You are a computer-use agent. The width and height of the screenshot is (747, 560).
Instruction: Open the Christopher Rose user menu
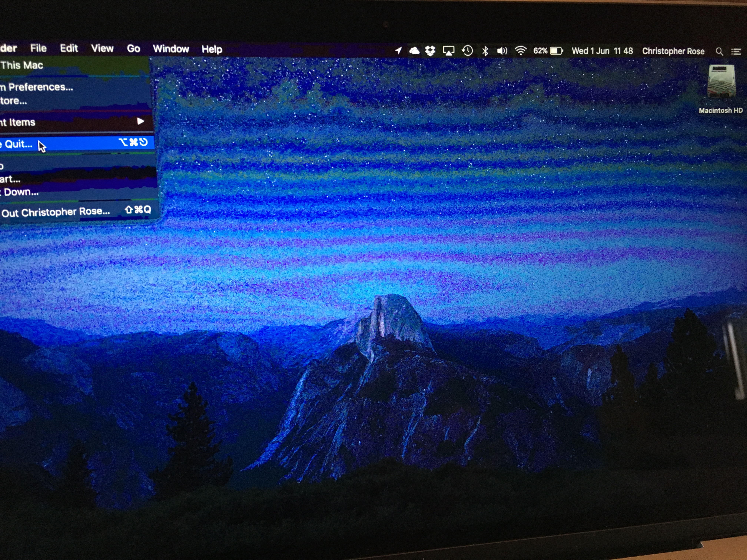[x=673, y=51]
